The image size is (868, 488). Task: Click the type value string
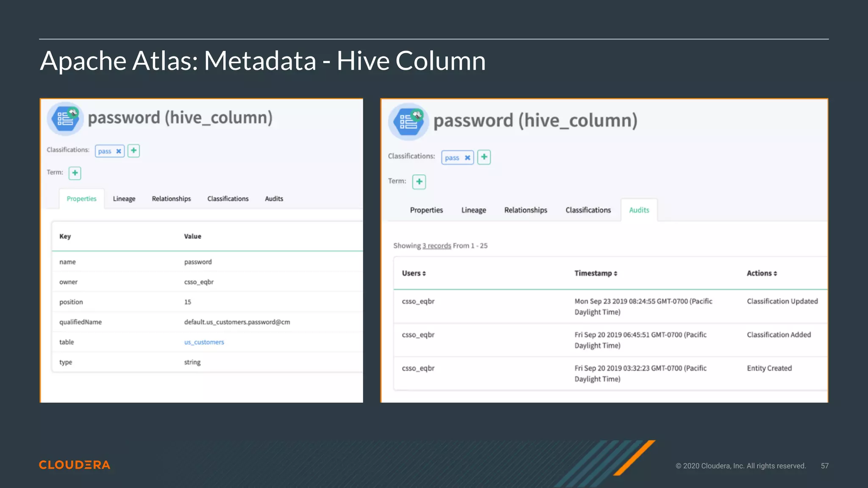pos(192,362)
